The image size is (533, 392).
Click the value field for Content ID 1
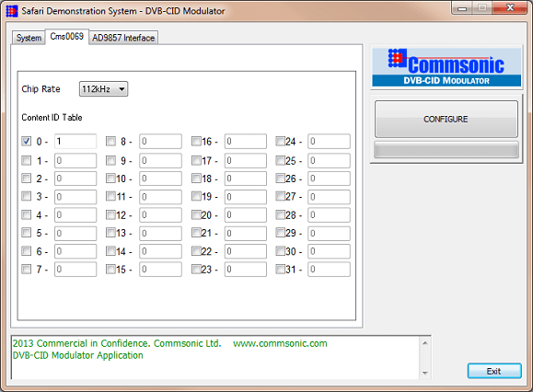75,161
